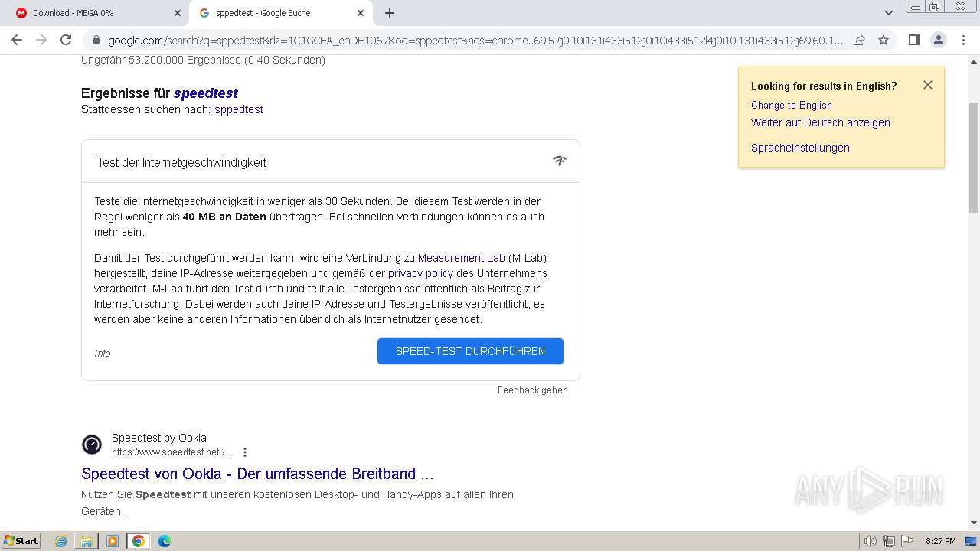
Task: Dismiss the English results popup
Action: 928,85
